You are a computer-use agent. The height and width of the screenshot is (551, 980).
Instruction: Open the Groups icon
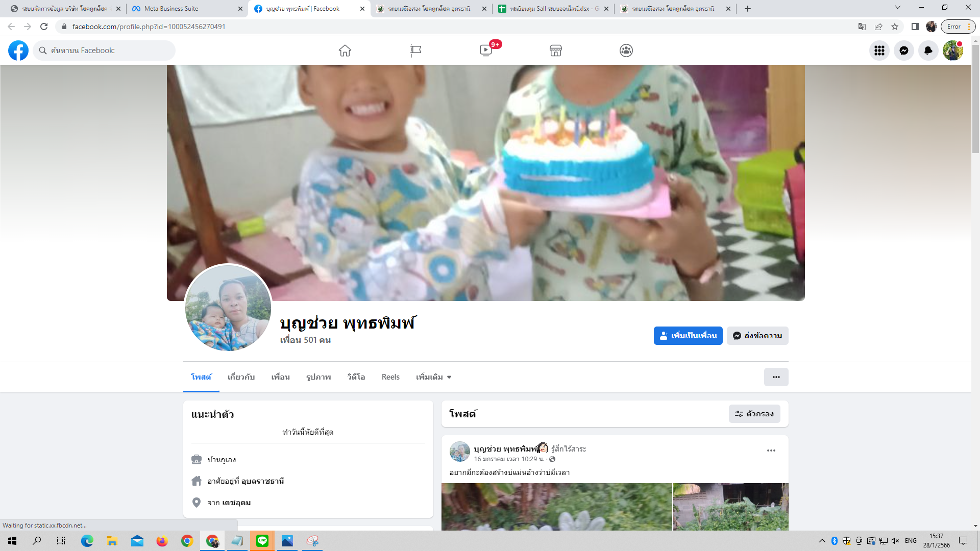pyautogui.click(x=626, y=51)
